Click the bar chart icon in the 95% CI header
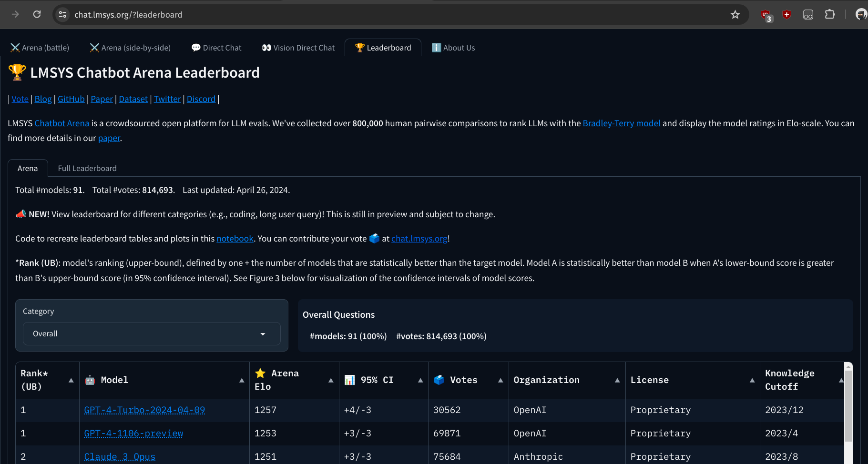Image resolution: width=868 pixels, height=464 pixels. point(350,380)
